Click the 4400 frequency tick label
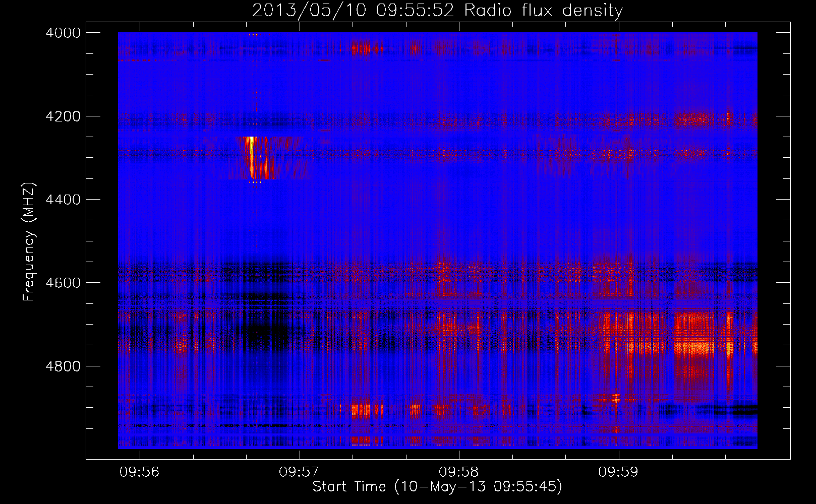Viewport: 816px width, 504px height. [63, 200]
